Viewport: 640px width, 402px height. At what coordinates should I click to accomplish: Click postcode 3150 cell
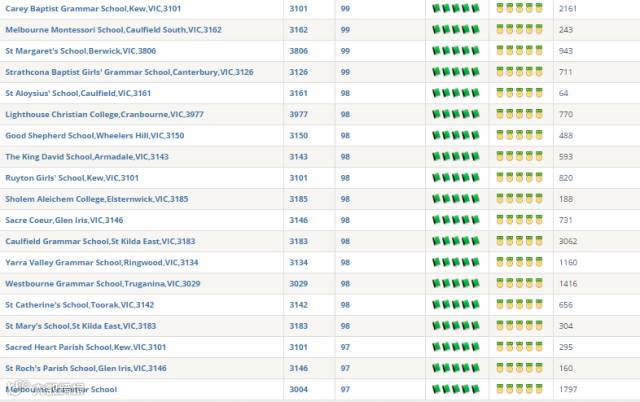coord(299,136)
